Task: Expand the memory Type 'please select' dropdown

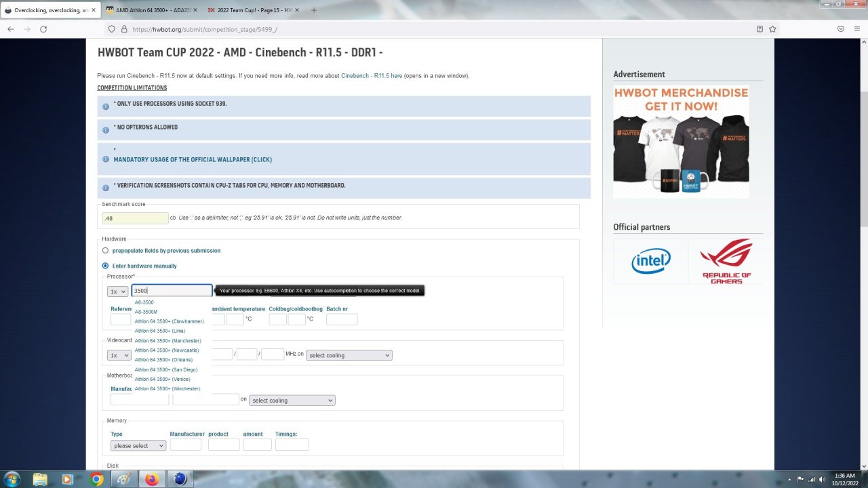Action: [x=138, y=445]
